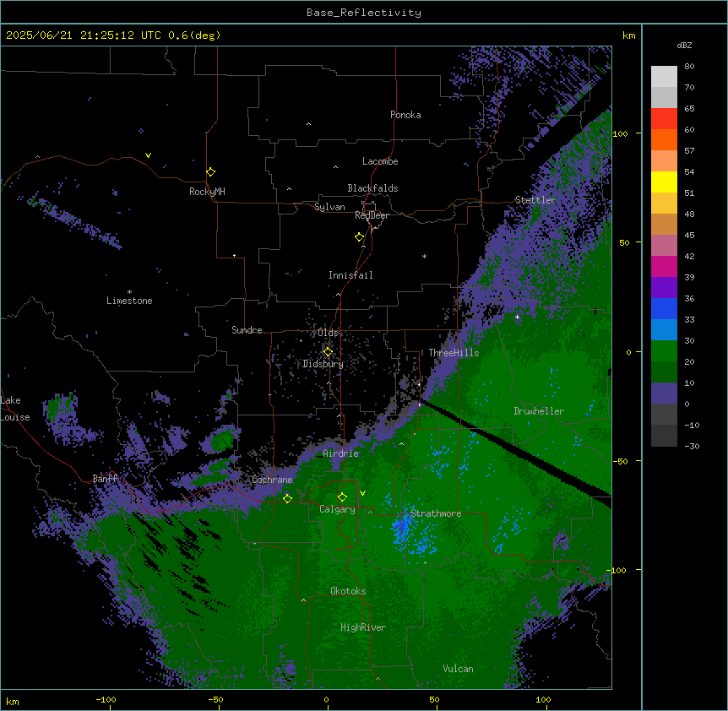The image size is (728, 711).
Task: Click the Banff town label
Action: (105, 479)
